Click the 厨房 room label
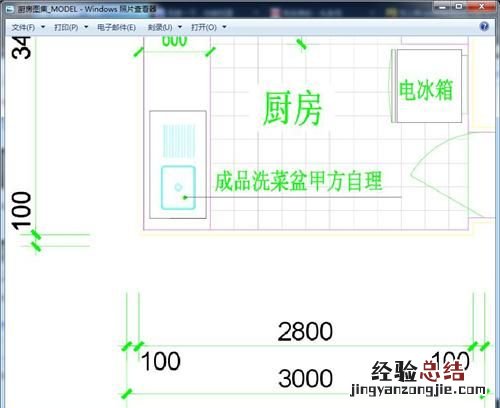This screenshot has height=408, width=500. (292, 108)
